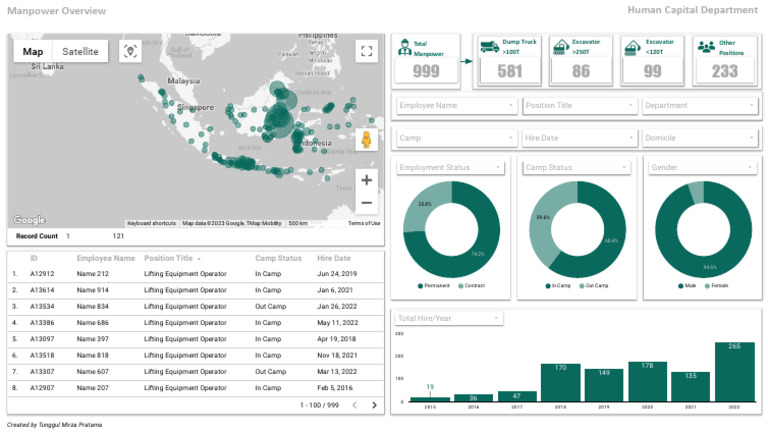Screen dimensions: 768x432
Task: Switch map to Satellite view
Action: [80, 51]
